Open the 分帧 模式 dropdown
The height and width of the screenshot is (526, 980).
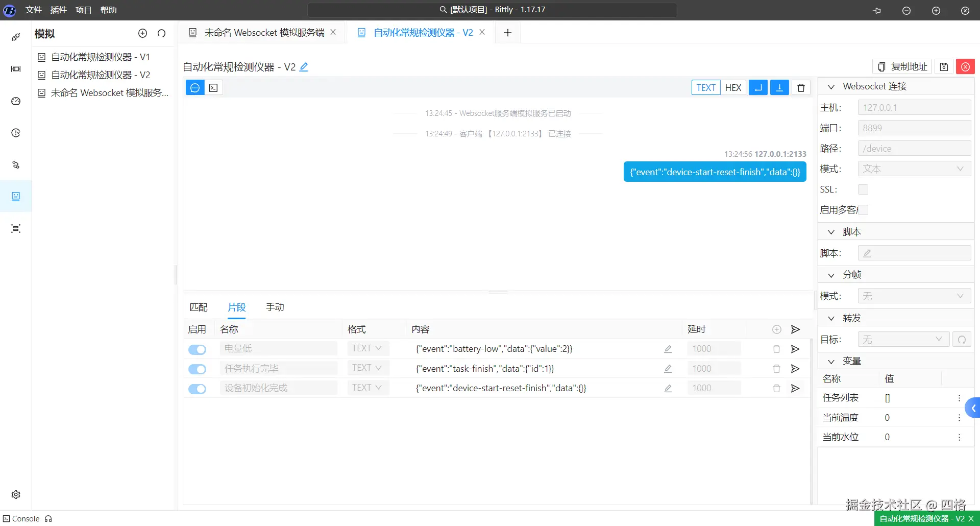click(914, 296)
